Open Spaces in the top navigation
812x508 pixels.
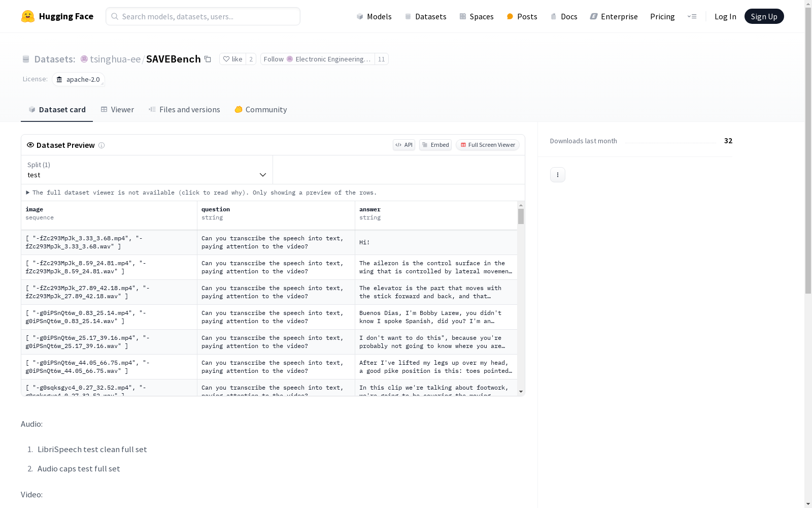477,16
